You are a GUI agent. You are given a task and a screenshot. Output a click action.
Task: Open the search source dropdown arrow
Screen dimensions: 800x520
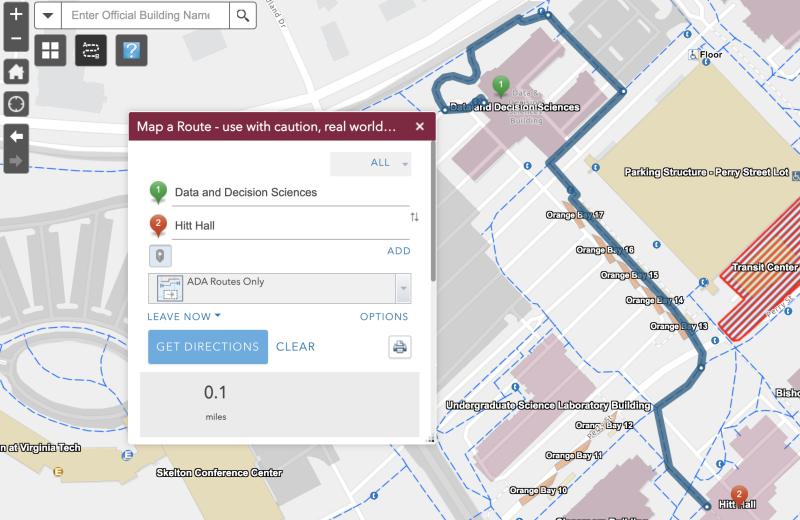click(x=48, y=15)
